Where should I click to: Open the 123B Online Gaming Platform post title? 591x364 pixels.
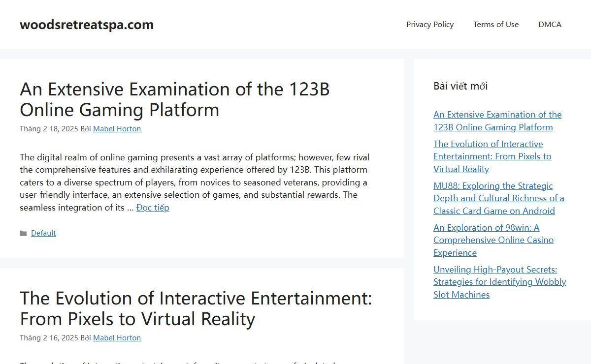pos(174,99)
